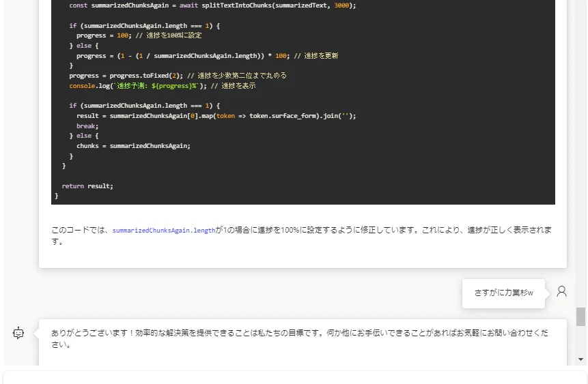Viewport: 588px width, 384px height.
Task: Focus the message input box at bottom
Action: coord(294,377)
